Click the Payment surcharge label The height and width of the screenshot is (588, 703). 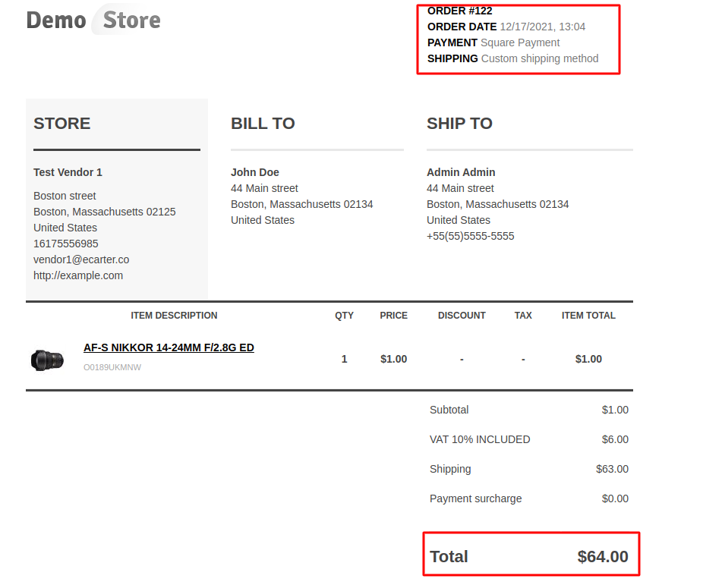(x=475, y=498)
